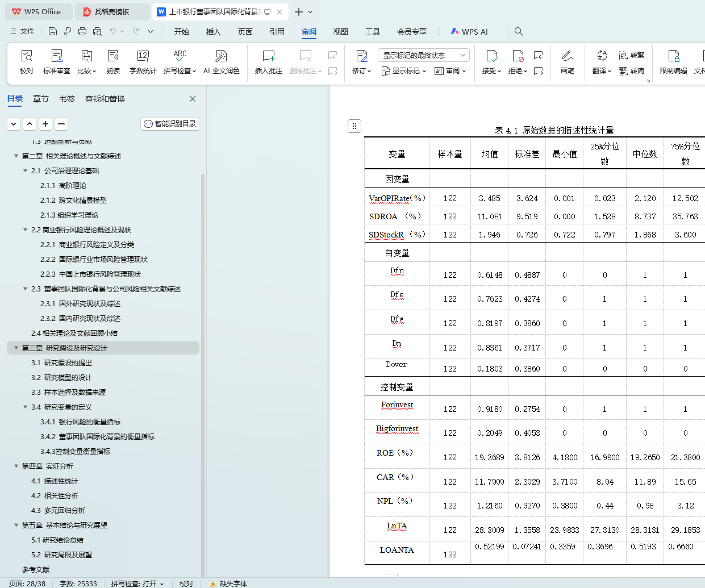Go to 参考文献 in outline
This screenshot has height=588, width=705.
tap(36, 569)
